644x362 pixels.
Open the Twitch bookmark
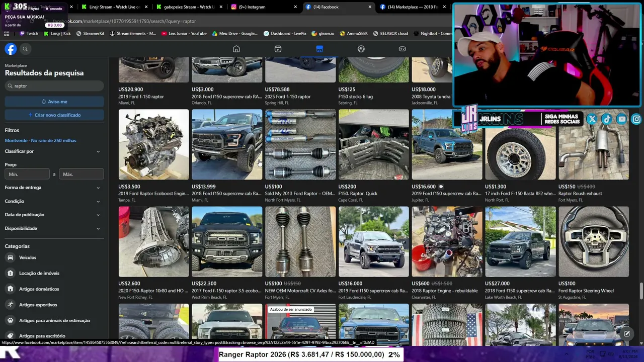(x=29, y=34)
